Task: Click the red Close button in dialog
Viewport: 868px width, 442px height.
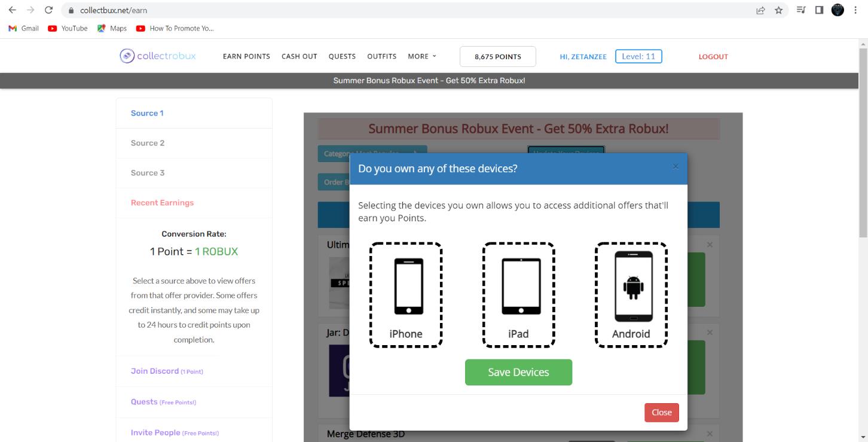Action: point(662,412)
